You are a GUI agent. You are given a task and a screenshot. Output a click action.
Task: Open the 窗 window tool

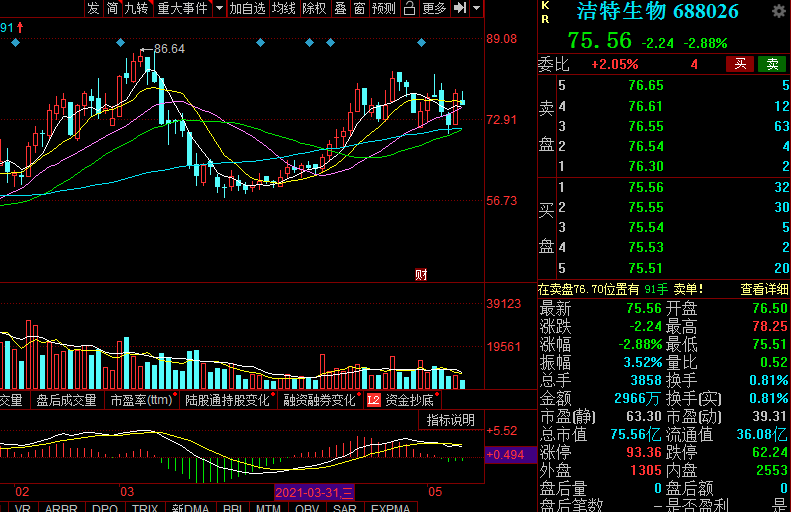pyautogui.click(x=358, y=9)
